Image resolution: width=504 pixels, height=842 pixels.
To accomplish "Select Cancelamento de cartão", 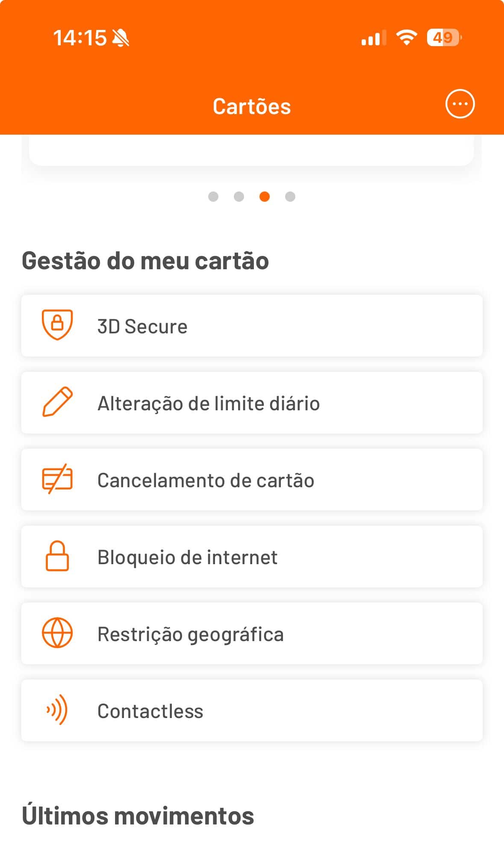I will tap(252, 480).
